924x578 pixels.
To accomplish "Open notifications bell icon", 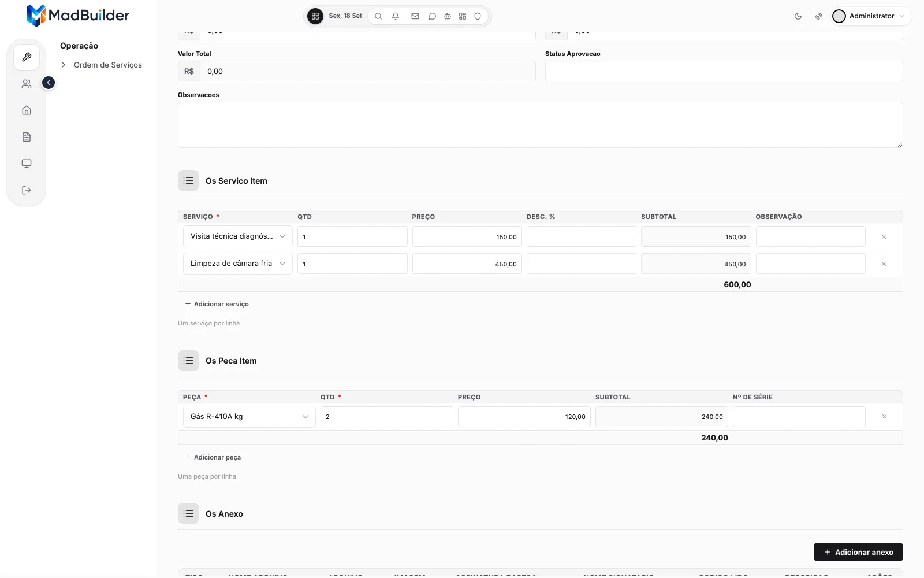I will pyautogui.click(x=396, y=16).
